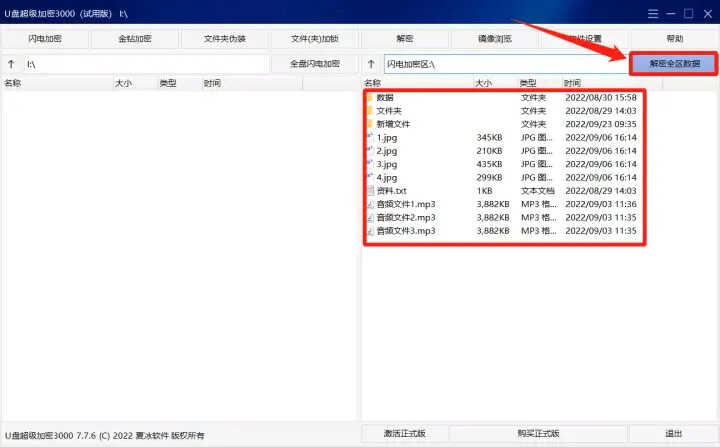Select the 新增文件 folder icon
This screenshot has height=447, width=720.
[x=370, y=124]
